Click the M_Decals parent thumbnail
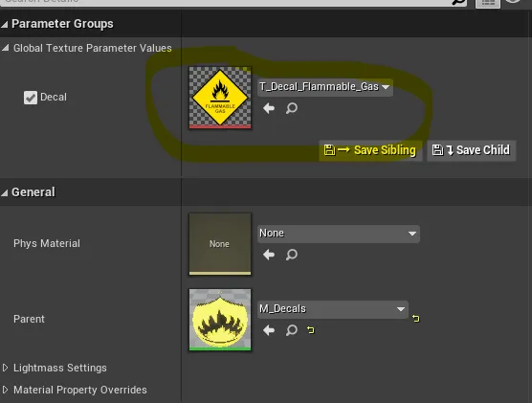The height and width of the screenshot is (403, 532). pyautogui.click(x=220, y=320)
